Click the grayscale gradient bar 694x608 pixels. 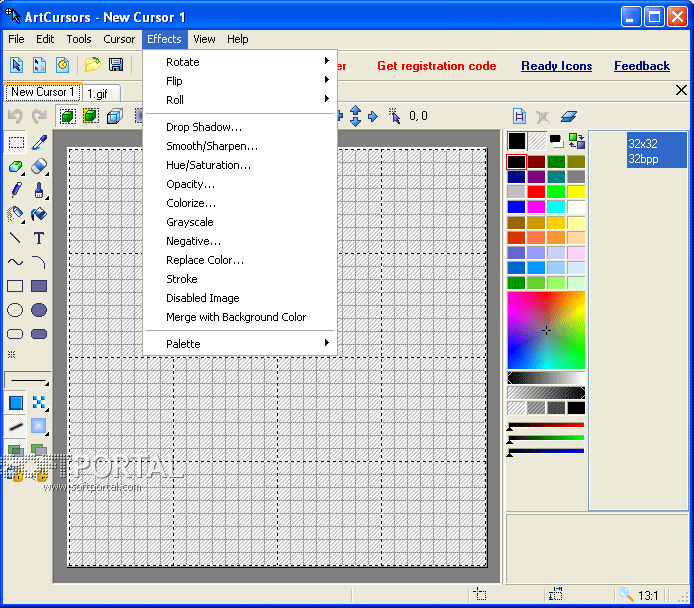(546, 377)
